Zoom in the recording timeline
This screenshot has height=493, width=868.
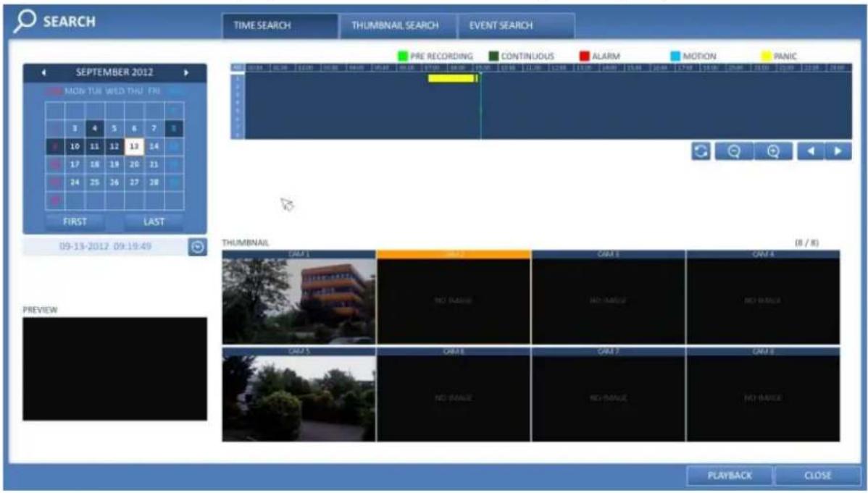773,151
